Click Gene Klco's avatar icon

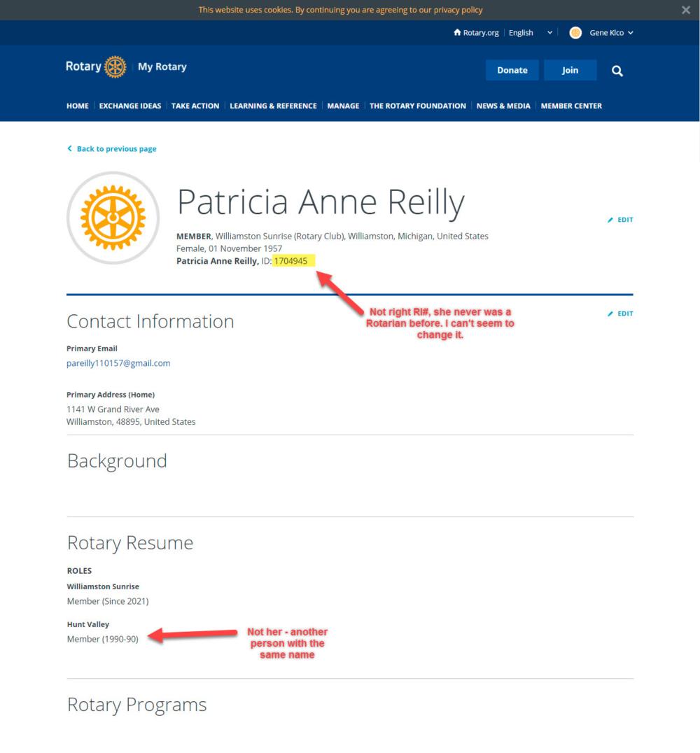[575, 33]
